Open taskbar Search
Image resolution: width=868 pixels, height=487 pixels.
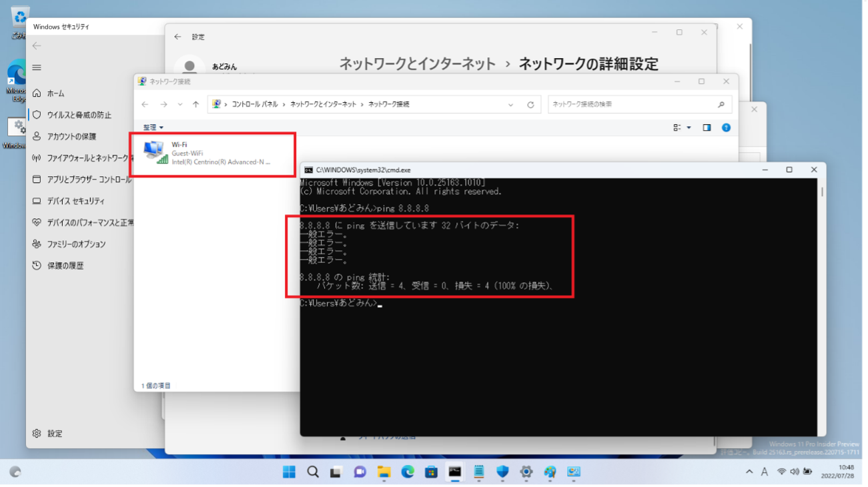pos(313,472)
